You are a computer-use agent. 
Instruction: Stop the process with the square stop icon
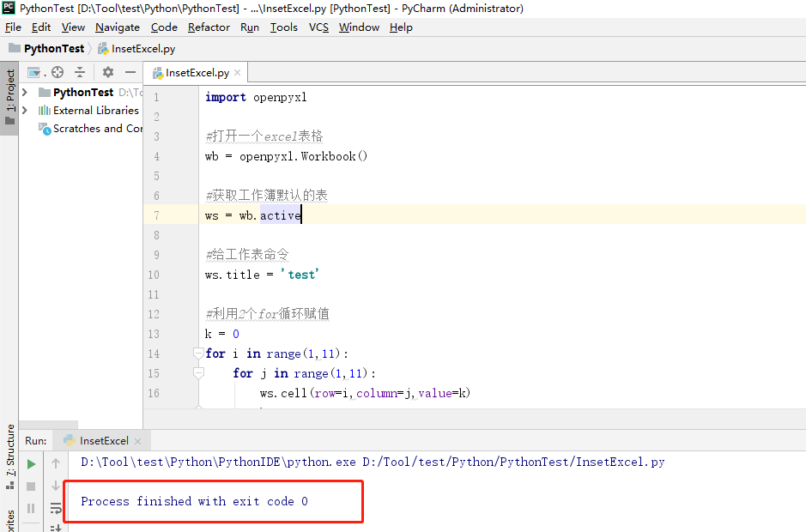[31, 486]
